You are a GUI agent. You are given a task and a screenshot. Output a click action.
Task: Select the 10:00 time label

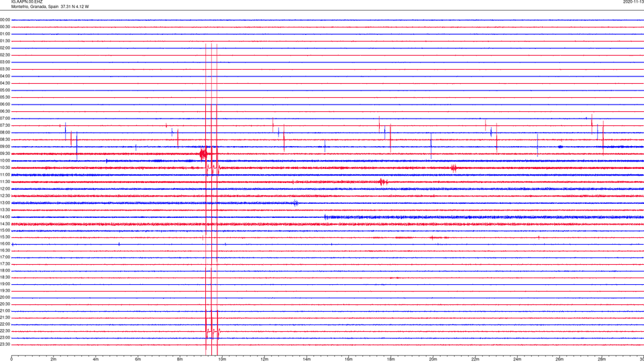5,160
